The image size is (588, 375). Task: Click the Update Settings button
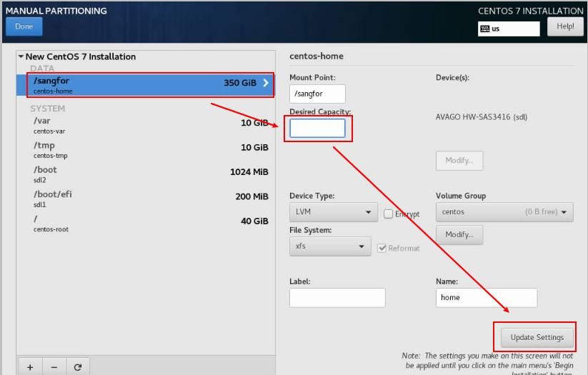[532, 337]
